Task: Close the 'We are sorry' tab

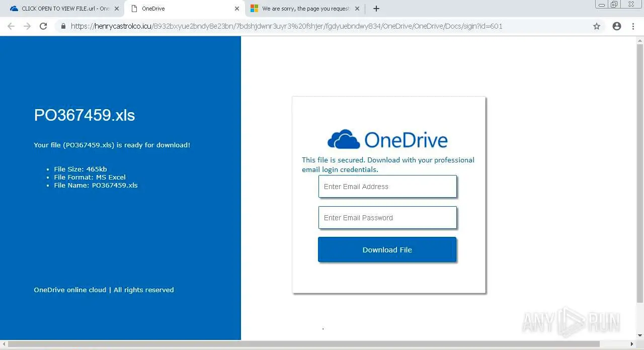Action: tap(357, 9)
